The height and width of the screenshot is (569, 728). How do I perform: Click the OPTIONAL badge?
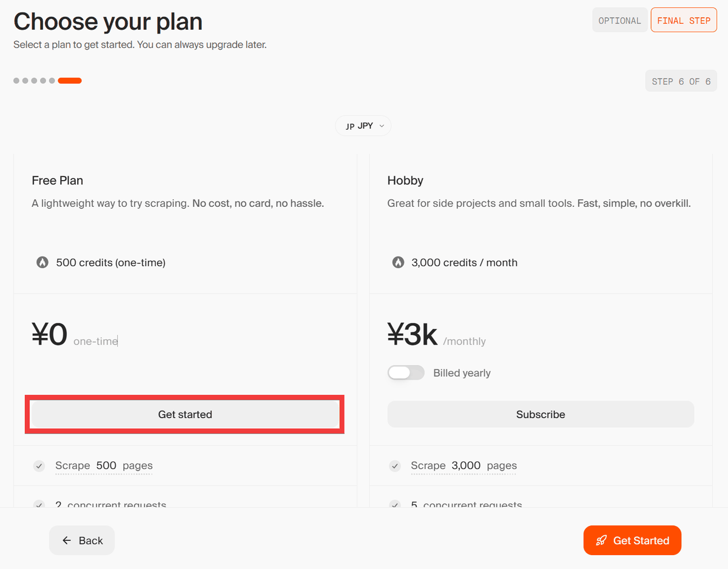pyautogui.click(x=619, y=21)
